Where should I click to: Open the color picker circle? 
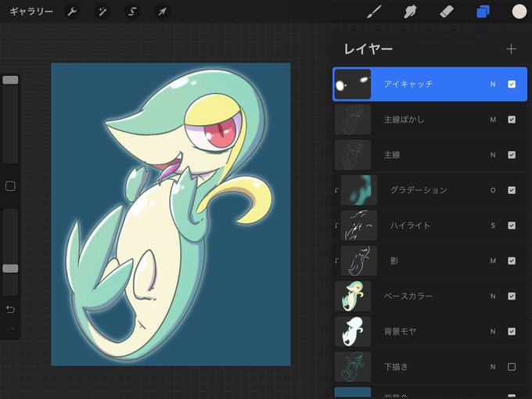pos(519,12)
